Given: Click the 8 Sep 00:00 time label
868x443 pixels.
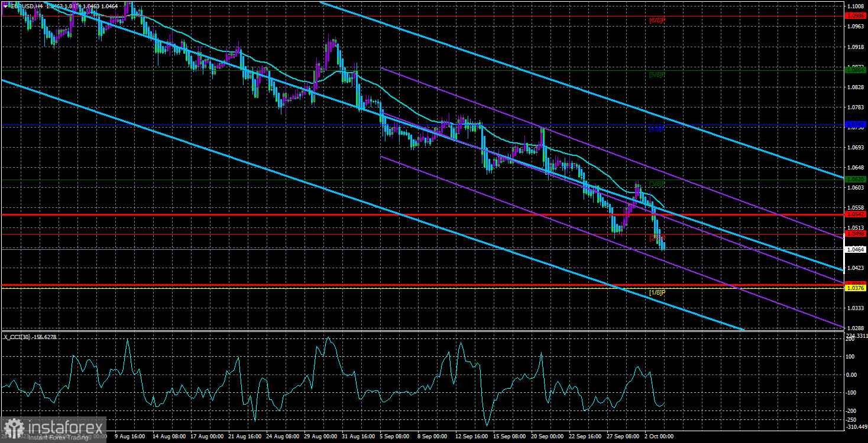Looking at the screenshot, I should click(x=431, y=437).
